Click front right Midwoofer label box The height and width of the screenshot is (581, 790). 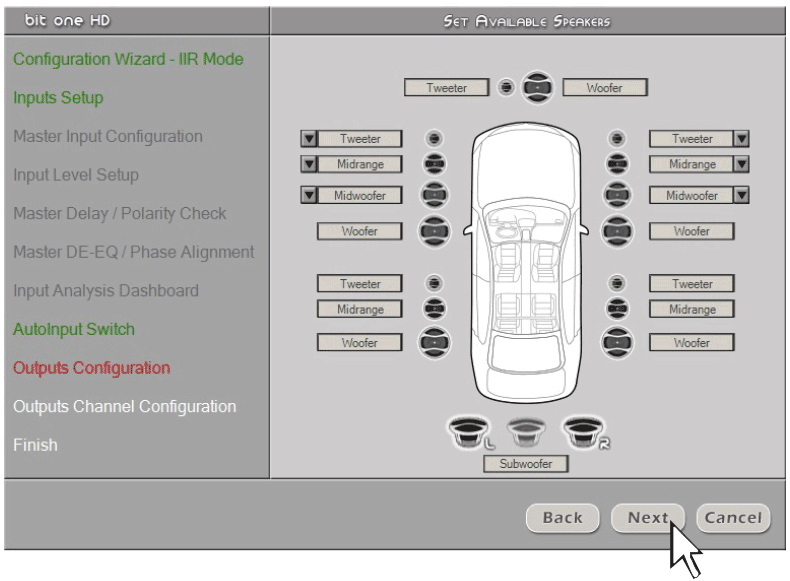[x=691, y=196]
